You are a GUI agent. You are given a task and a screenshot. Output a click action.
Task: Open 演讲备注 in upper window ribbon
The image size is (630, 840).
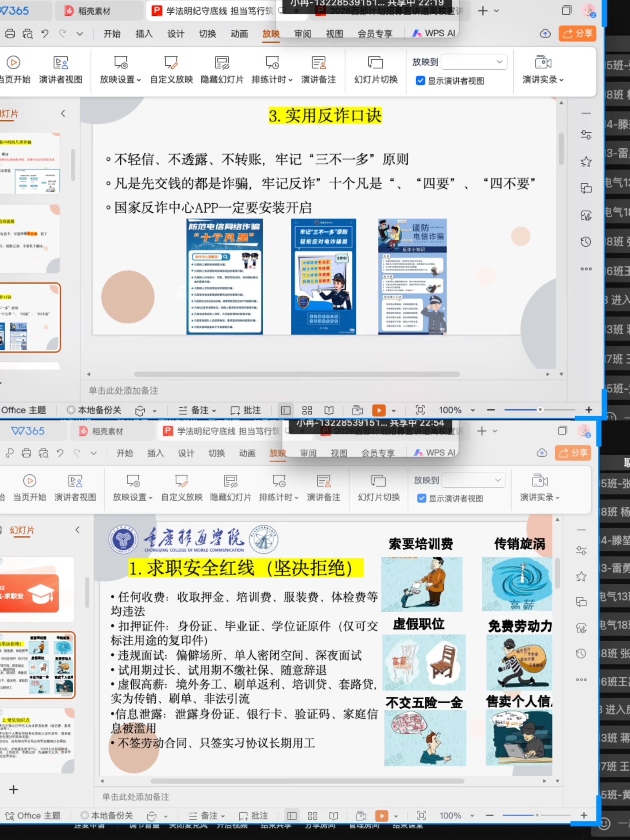pos(319,70)
